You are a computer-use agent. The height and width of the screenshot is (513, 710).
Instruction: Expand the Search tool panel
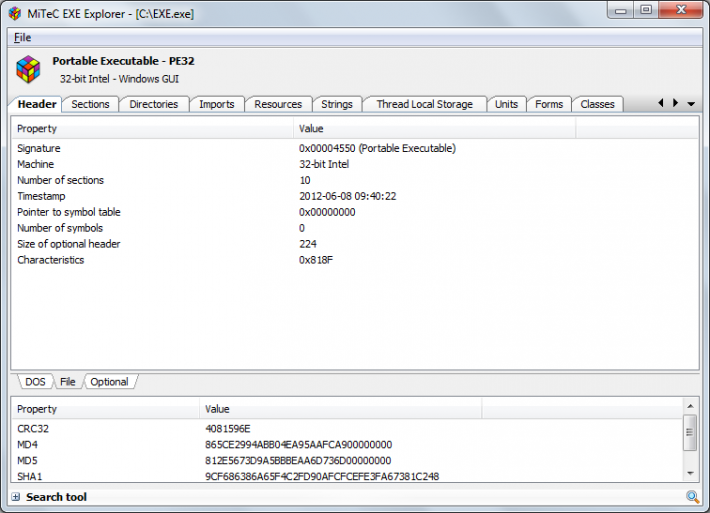16,497
